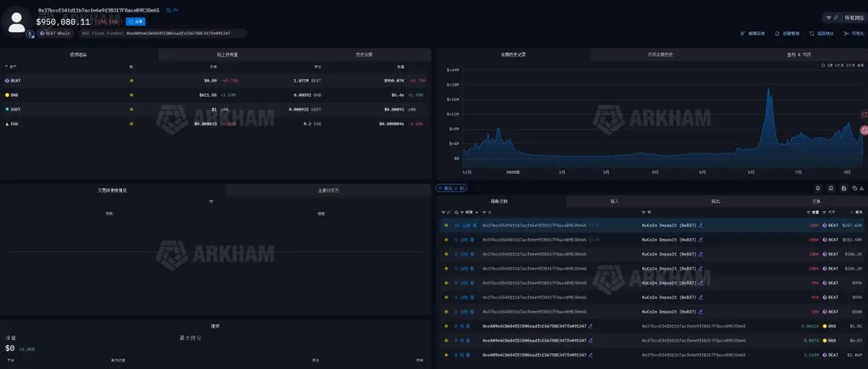This screenshot has width=868, height=369.
Task: Click 追踪地址 trace address
Action: 821,33
